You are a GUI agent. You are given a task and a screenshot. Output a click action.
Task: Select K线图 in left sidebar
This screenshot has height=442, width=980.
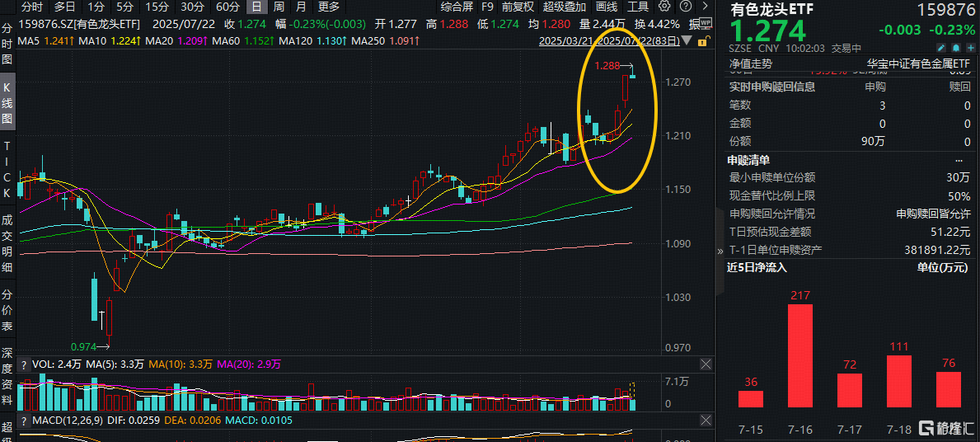[x=7, y=103]
